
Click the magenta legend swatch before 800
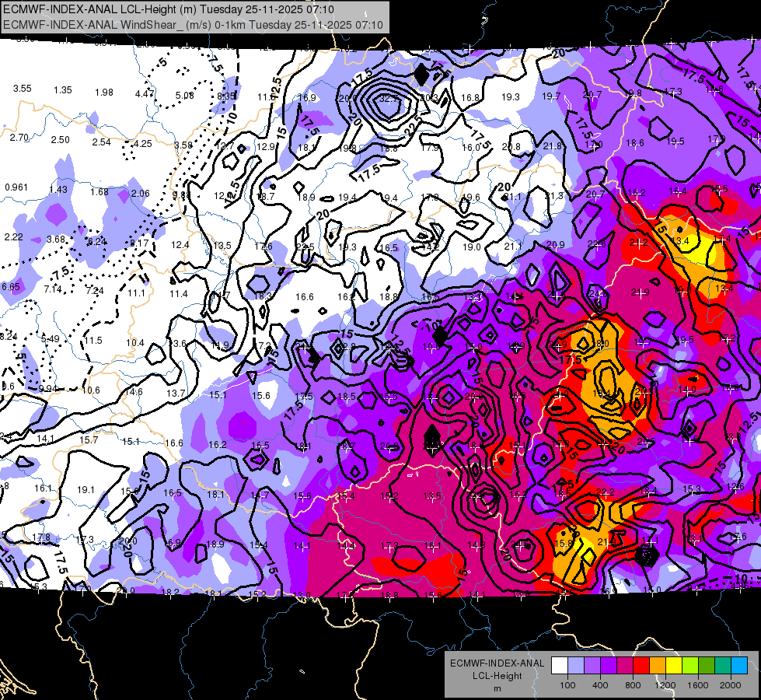[x=625, y=666]
